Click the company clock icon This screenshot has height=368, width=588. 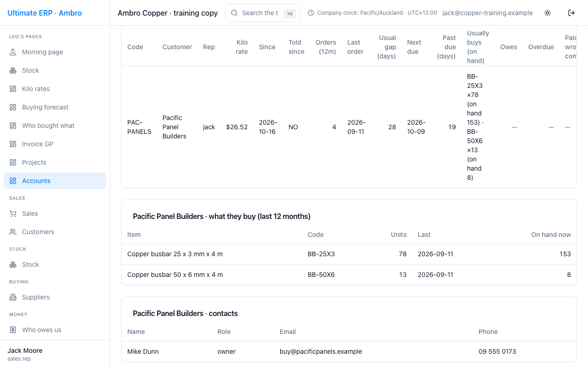tap(311, 13)
